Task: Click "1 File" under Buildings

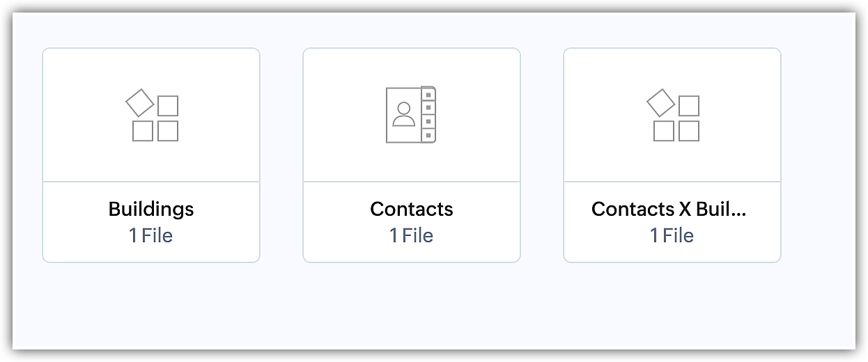Action: pyautogui.click(x=150, y=235)
